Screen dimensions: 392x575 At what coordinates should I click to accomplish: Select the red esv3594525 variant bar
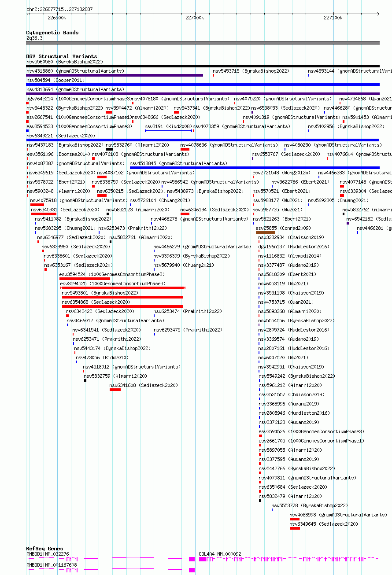coord(123,288)
